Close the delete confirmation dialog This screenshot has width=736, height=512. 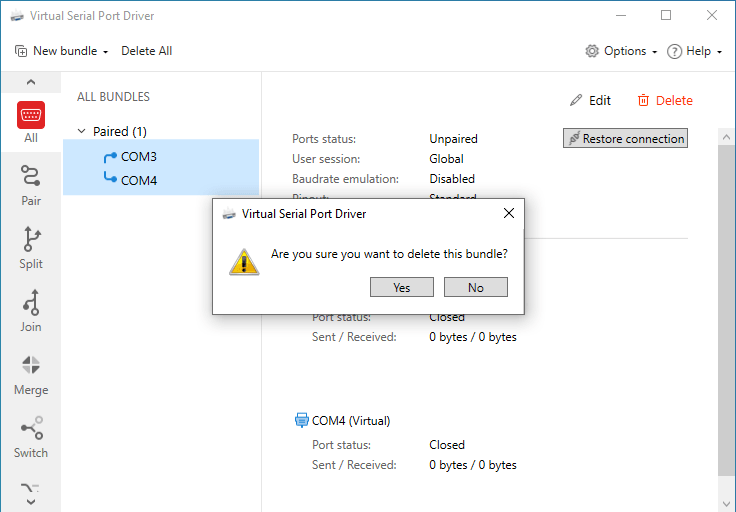point(508,214)
